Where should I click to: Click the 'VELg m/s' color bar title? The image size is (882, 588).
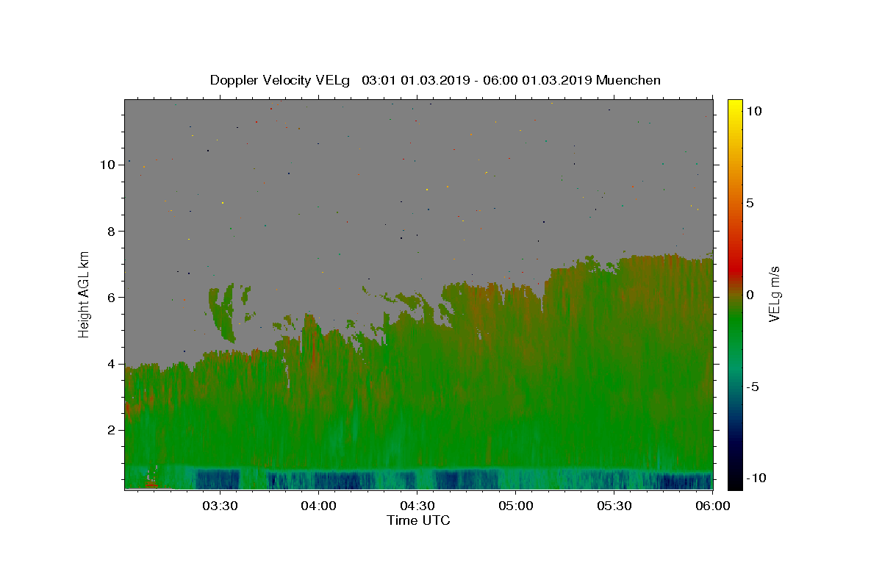(774, 295)
